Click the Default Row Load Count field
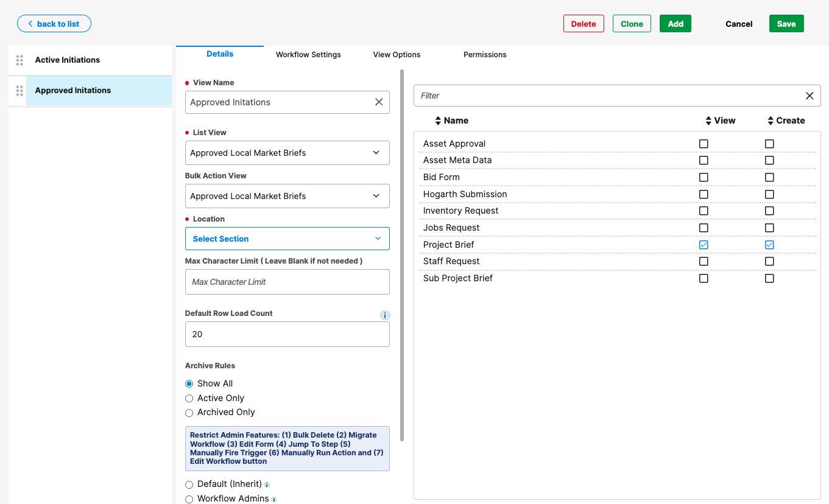The width and height of the screenshot is (829, 504). (x=288, y=334)
